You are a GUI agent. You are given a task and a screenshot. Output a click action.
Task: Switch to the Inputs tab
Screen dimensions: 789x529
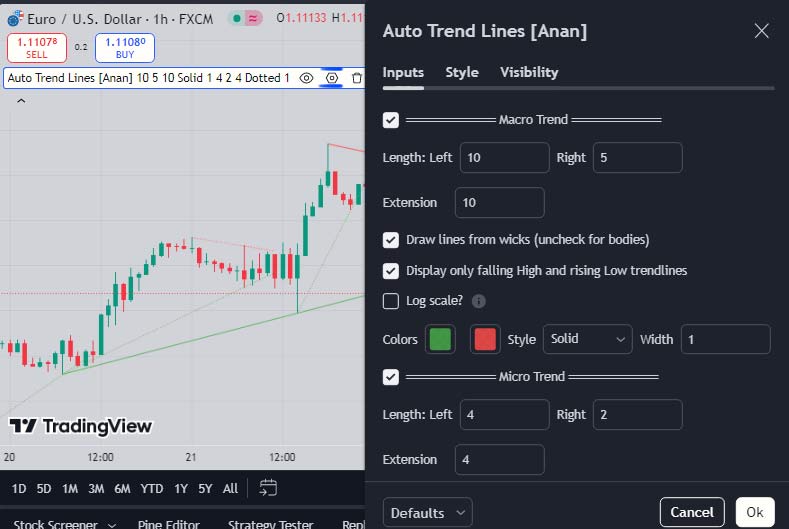pyautogui.click(x=403, y=72)
